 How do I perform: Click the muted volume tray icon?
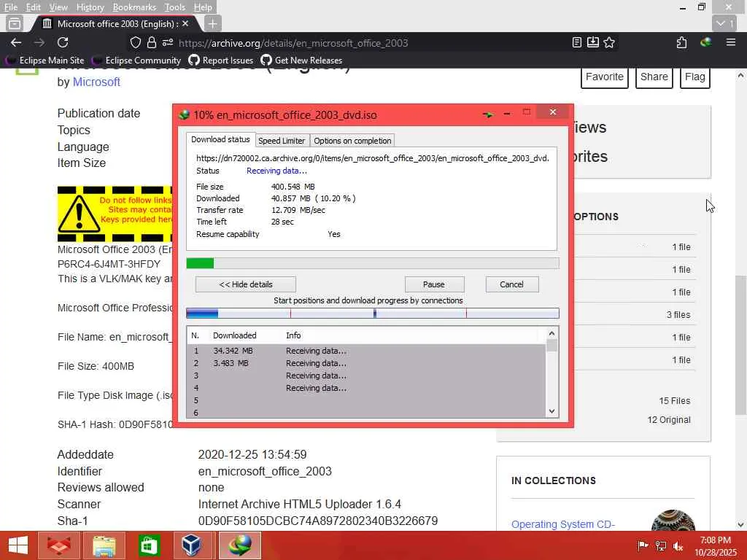(x=678, y=545)
